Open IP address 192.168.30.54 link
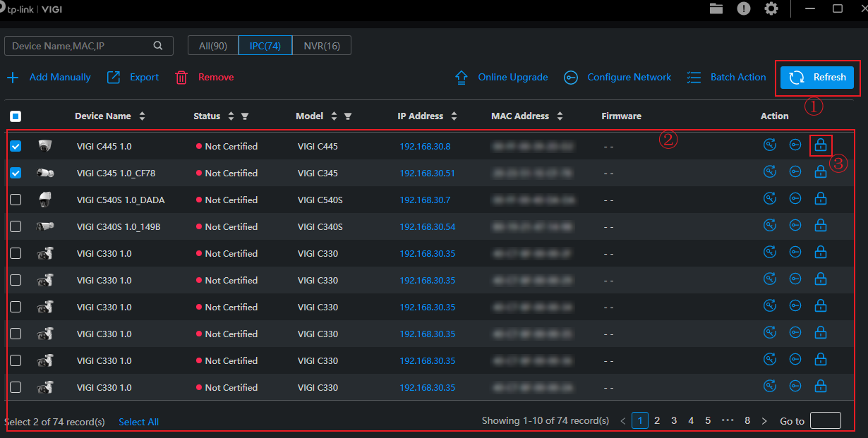 coord(427,227)
